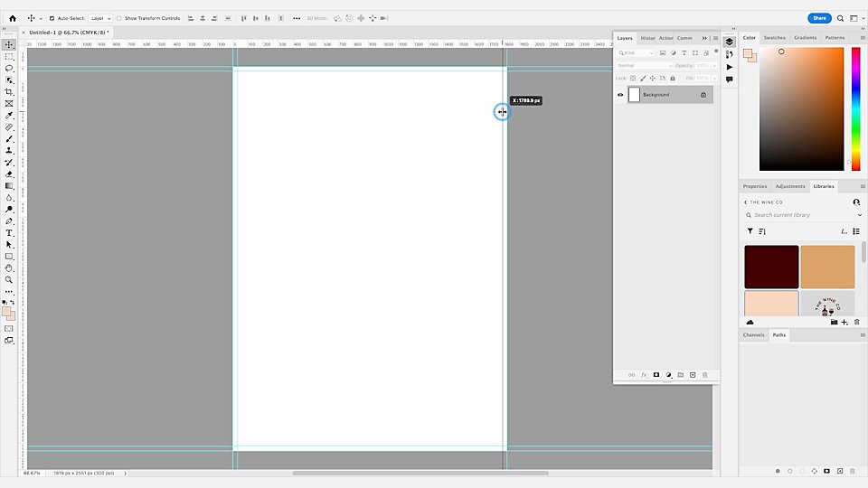
Task: Switch to the Adjustments tab
Action: point(790,186)
